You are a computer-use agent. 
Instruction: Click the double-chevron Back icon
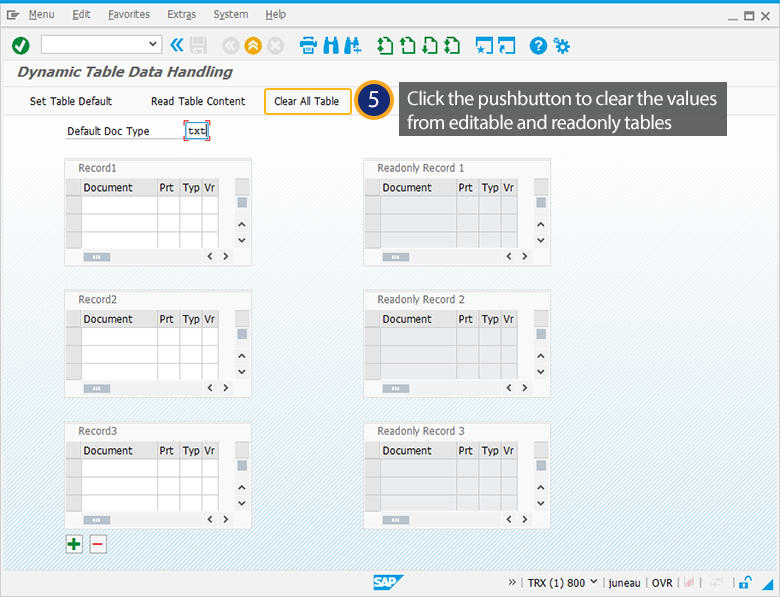(177, 45)
